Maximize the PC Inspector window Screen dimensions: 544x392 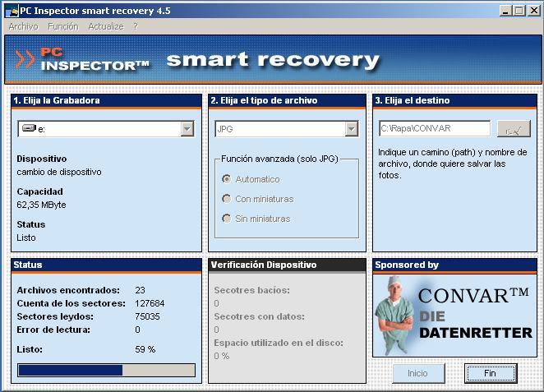pos(519,11)
